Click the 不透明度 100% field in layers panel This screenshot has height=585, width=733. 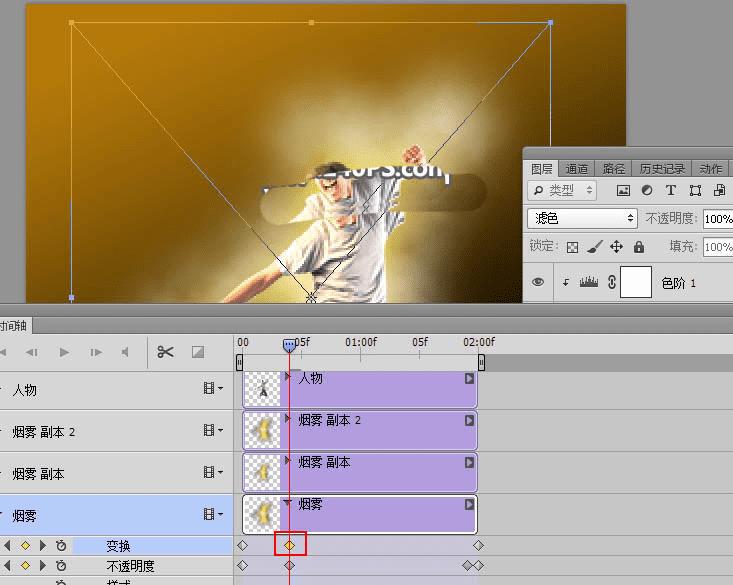tap(718, 219)
